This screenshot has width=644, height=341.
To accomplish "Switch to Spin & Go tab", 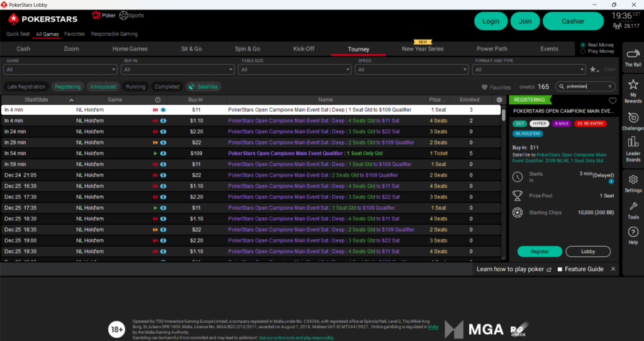I will [x=247, y=48].
